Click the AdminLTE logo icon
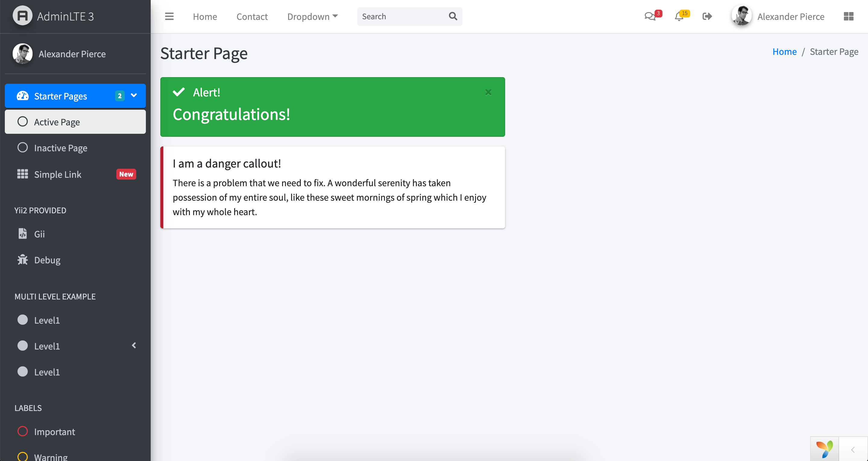868x461 pixels. pos(22,16)
